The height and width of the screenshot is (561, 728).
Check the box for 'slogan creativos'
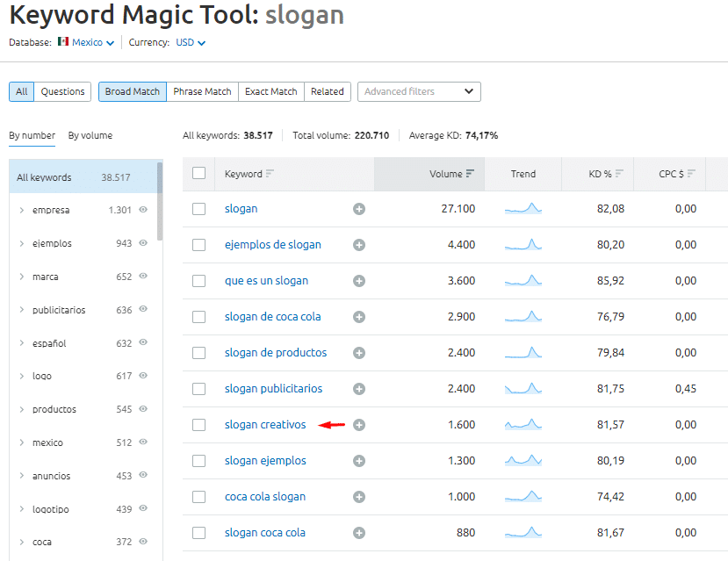(x=198, y=425)
